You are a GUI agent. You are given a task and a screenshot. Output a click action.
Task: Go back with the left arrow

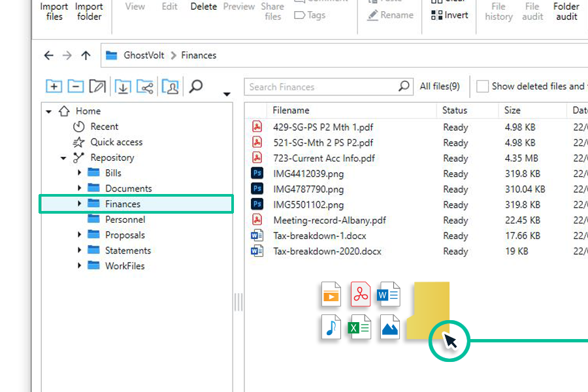[x=49, y=56]
